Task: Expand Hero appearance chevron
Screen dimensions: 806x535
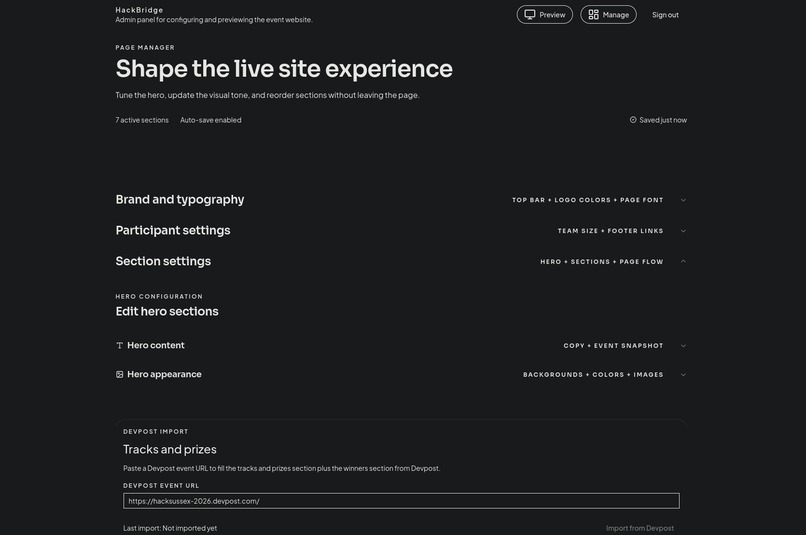Action: [683, 375]
